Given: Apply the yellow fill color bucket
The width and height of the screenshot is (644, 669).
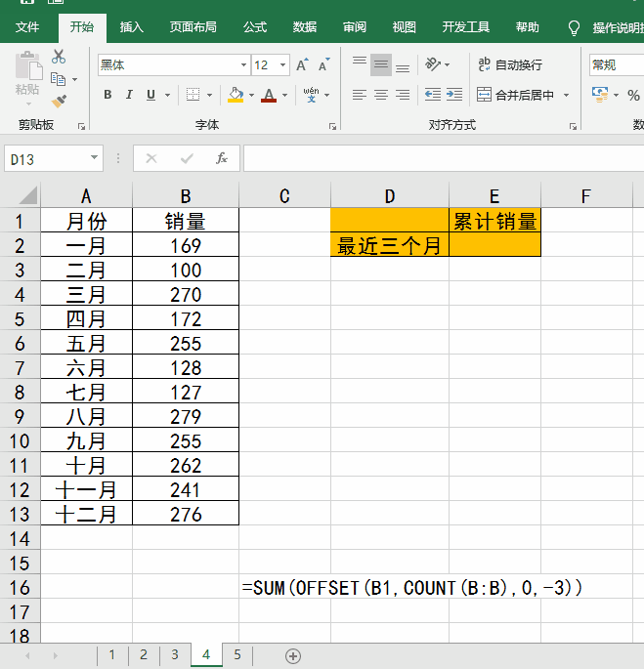Looking at the screenshot, I should click(x=236, y=95).
